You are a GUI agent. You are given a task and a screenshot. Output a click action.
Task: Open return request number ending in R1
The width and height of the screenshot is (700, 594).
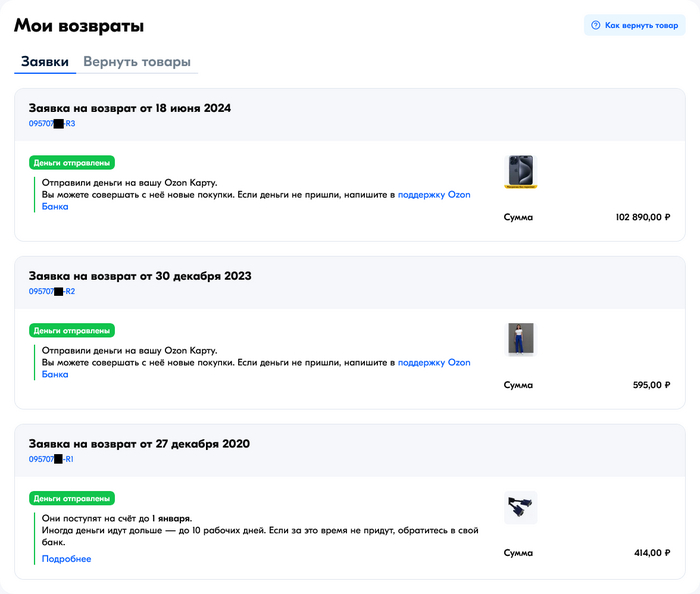click(52, 459)
